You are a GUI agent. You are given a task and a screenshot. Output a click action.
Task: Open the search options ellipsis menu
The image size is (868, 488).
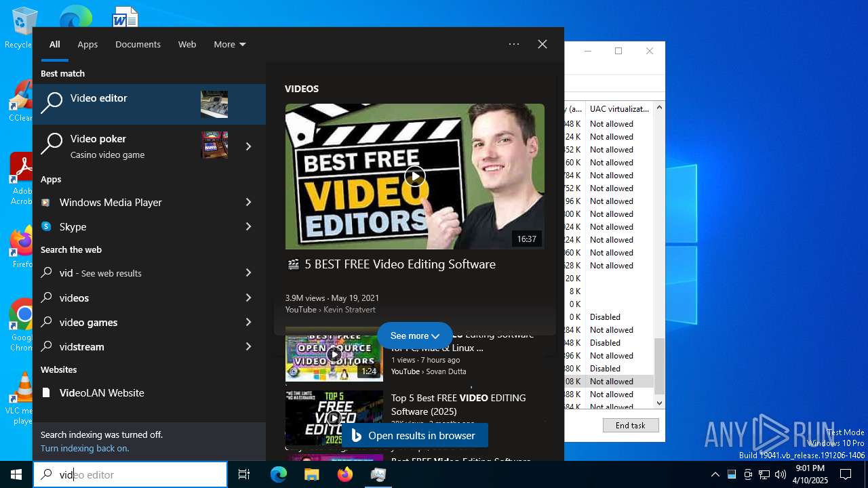pos(514,44)
